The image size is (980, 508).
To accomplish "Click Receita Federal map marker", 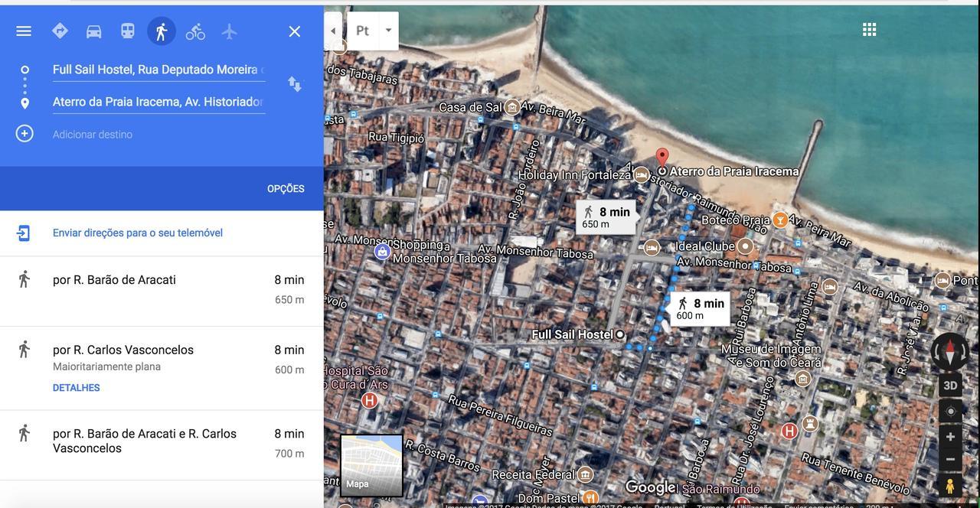I will 586,474.
